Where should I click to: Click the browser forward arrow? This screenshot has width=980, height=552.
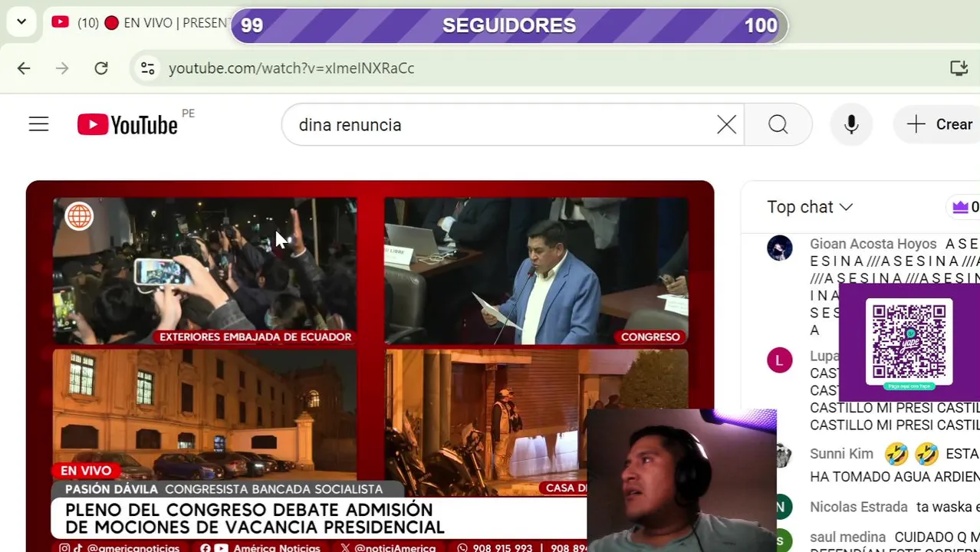[x=62, y=68]
